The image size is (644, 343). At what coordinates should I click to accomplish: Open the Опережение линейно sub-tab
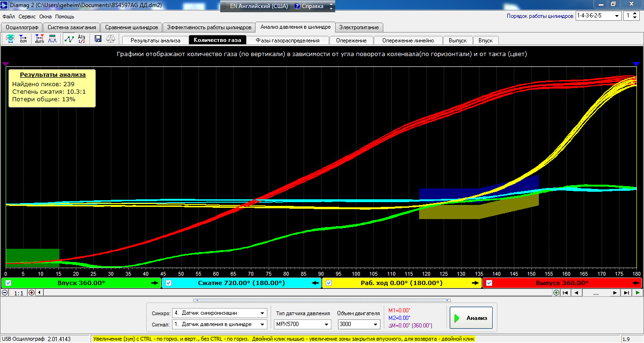click(408, 41)
